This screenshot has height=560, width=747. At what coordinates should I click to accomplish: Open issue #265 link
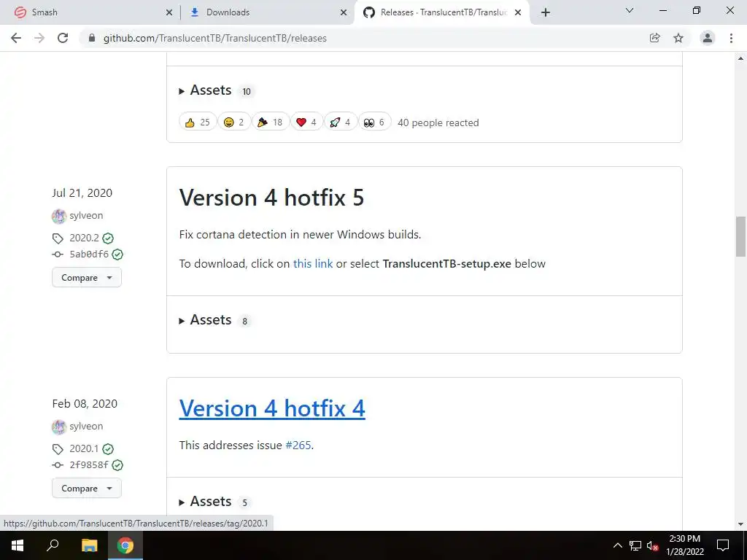(298, 446)
